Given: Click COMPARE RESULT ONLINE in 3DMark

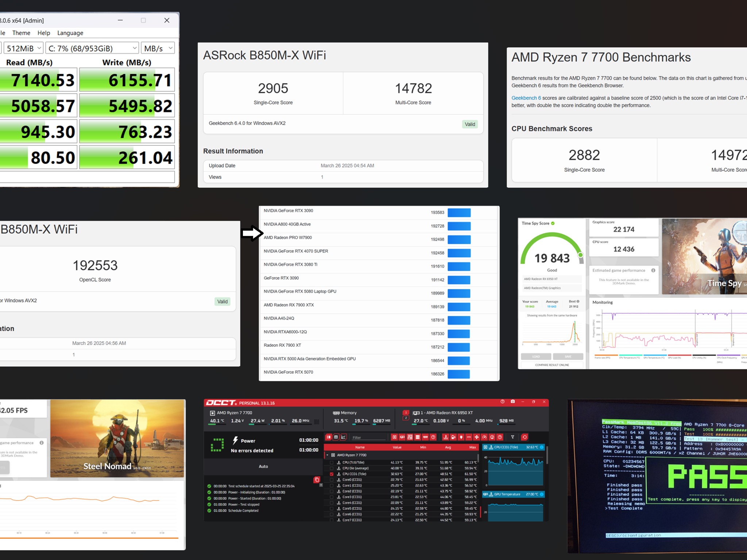Looking at the screenshot, I should pos(552,365).
